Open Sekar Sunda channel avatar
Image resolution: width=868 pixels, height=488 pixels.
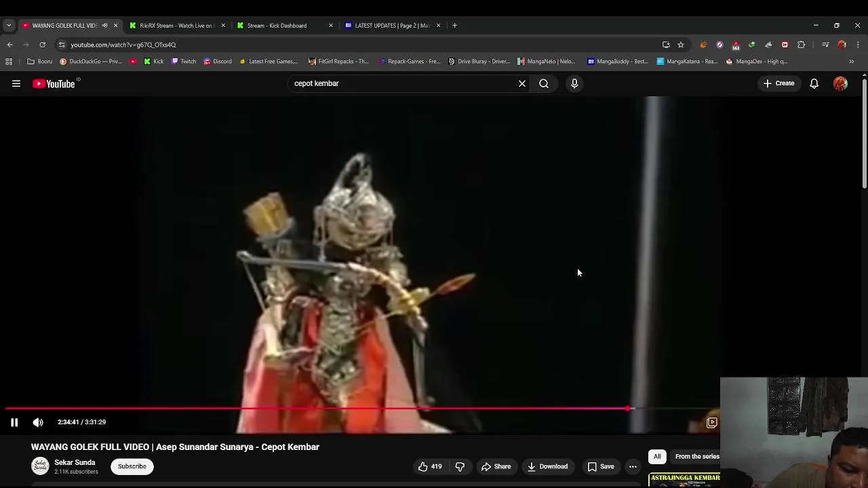[40, 466]
